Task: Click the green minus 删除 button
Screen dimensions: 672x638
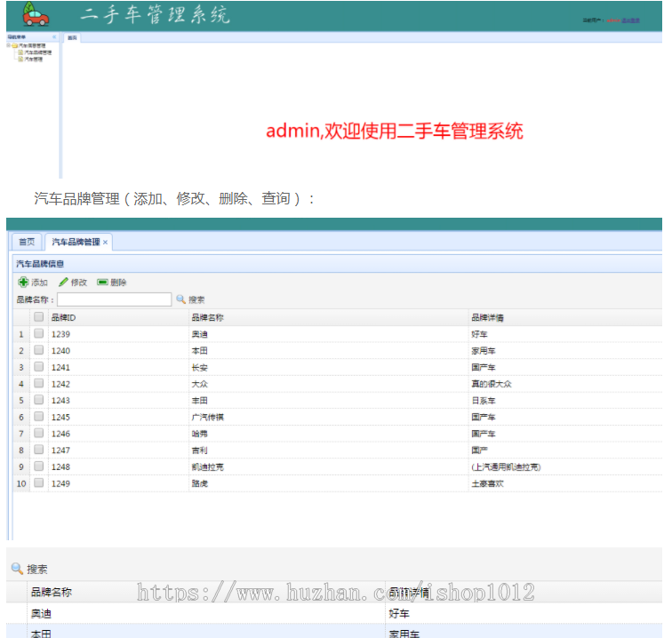Action: (x=112, y=283)
